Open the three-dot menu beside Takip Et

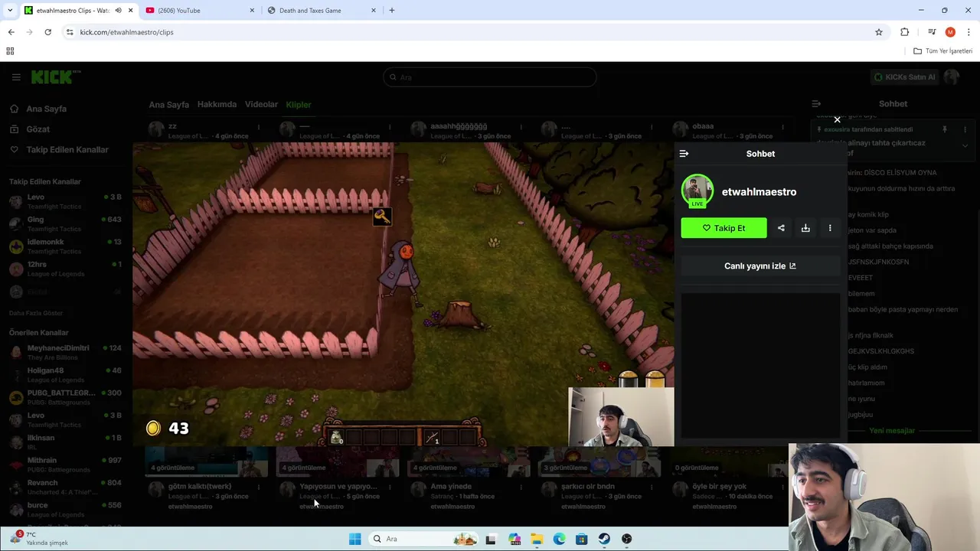click(830, 228)
